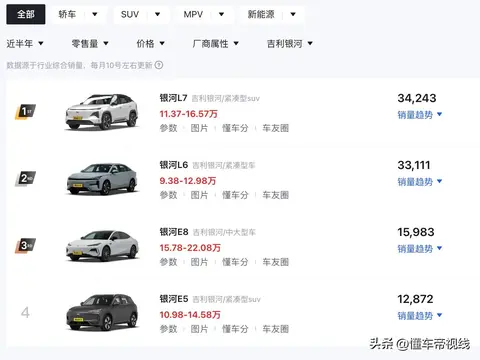
Task: Open the 厂商属性 filter dropdown
Action: click(216, 43)
